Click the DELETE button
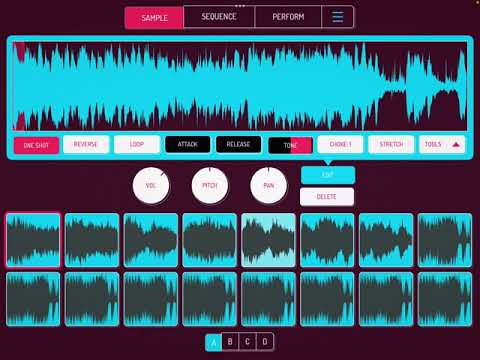 pyautogui.click(x=327, y=197)
